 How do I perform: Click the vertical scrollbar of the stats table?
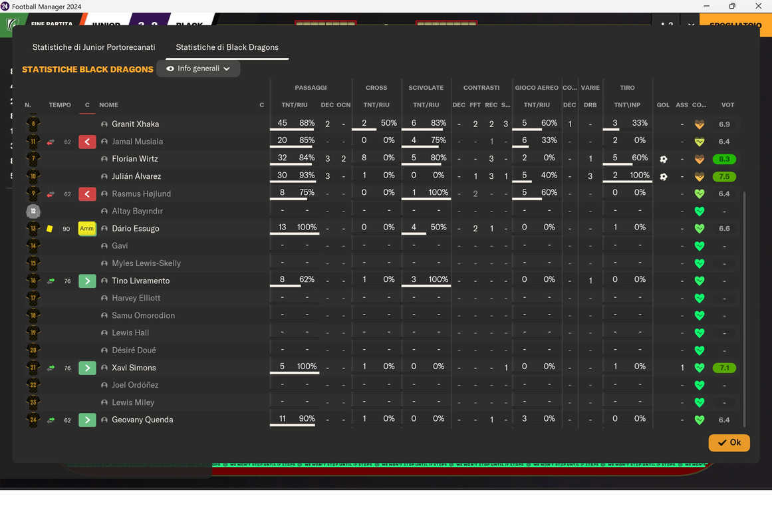tap(744, 309)
